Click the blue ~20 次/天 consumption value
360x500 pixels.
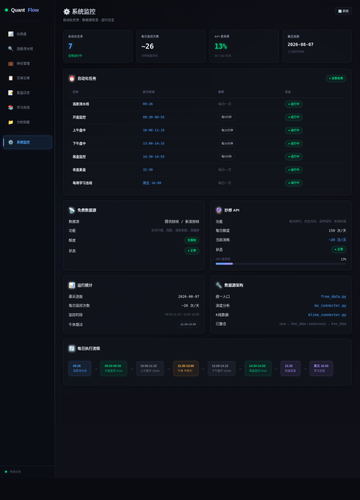[x=337, y=240]
